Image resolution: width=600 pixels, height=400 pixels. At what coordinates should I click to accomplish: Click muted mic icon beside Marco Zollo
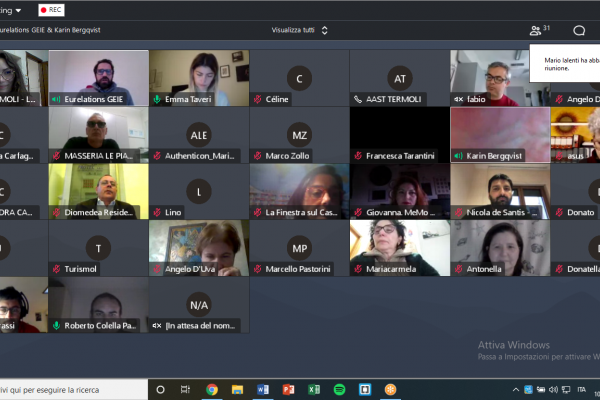click(x=258, y=156)
